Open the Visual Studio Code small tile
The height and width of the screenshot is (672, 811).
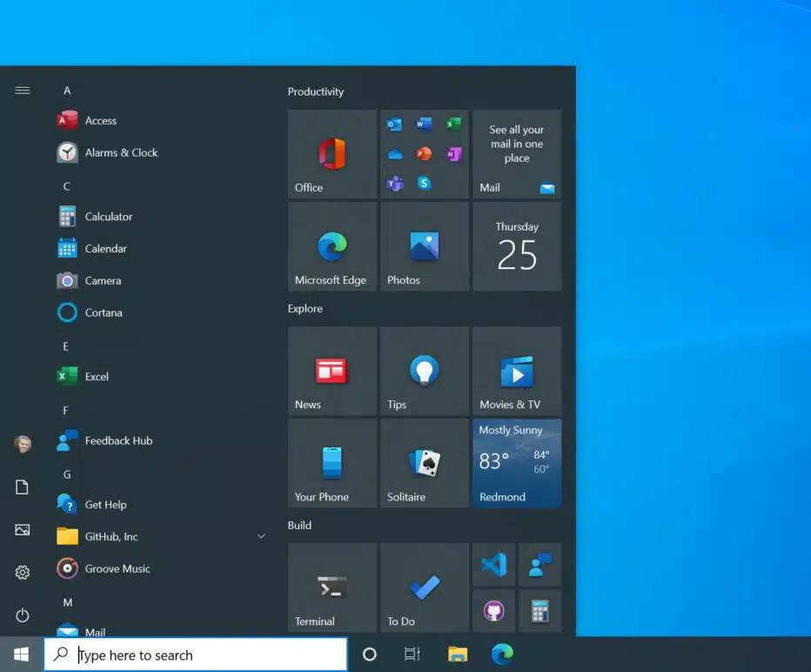pyautogui.click(x=494, y=565)
